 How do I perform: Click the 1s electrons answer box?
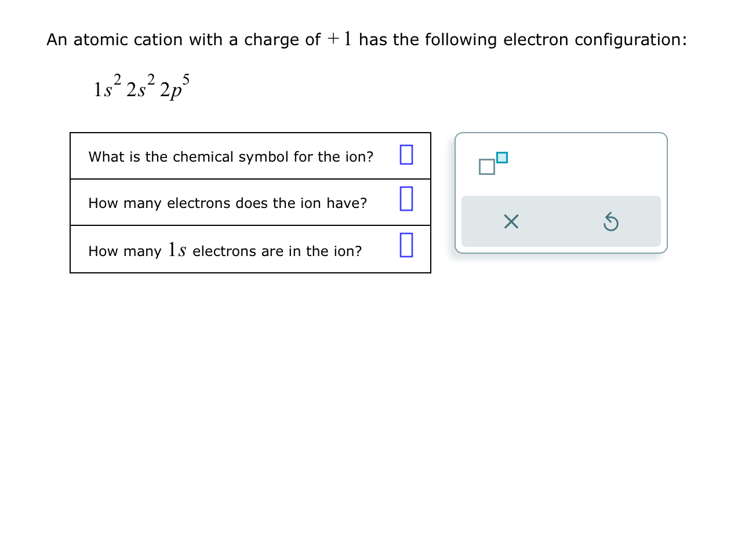(x=406, y=246)
